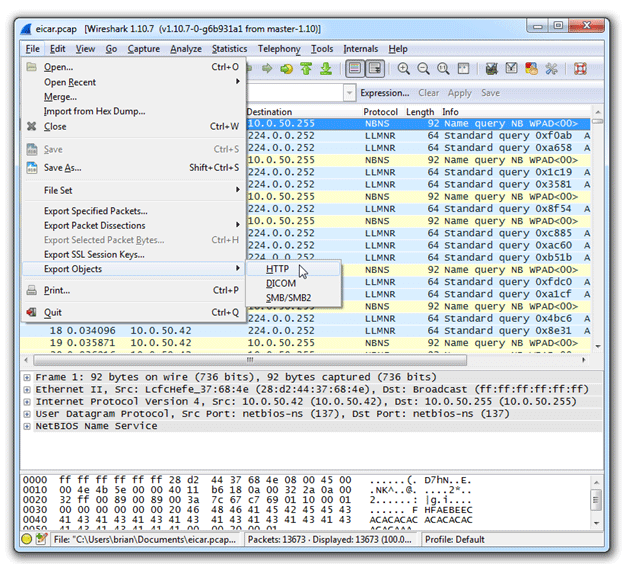Screen dimensions: 623x564
Task: Choose Merge... from File menu
Action: pos(134,97)
